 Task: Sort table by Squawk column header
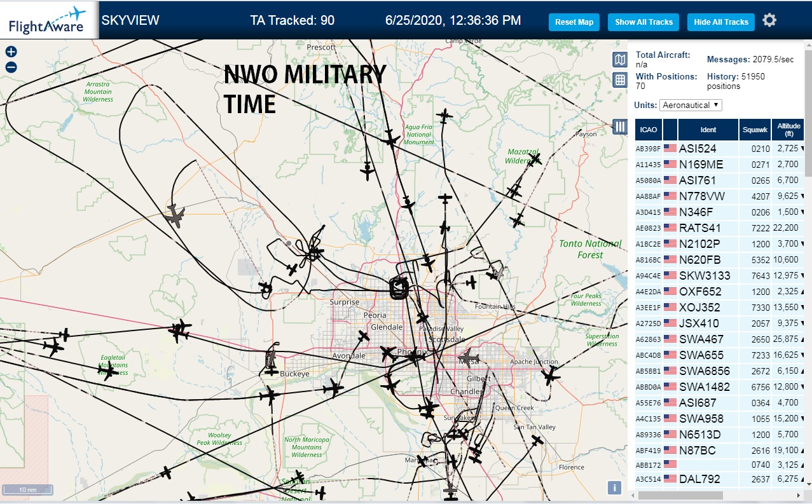[755, 130]
